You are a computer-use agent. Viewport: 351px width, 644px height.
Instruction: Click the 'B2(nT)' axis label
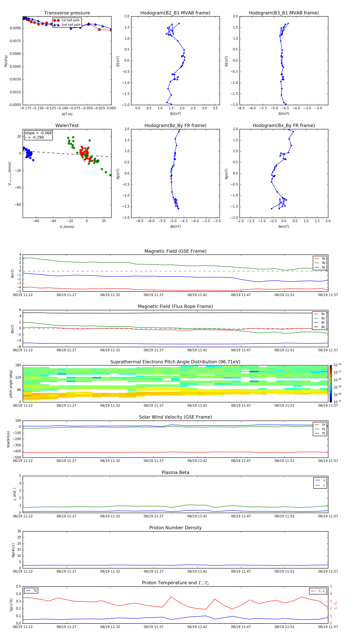(x=175, y=114)
